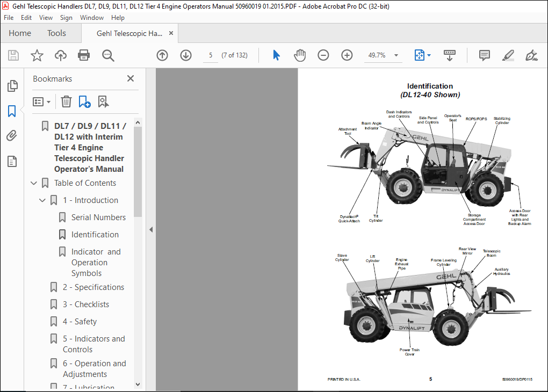Add file to starred with star icon
Image resolution: width=548 pixels, height=392 pixels.
pos(37,55)
